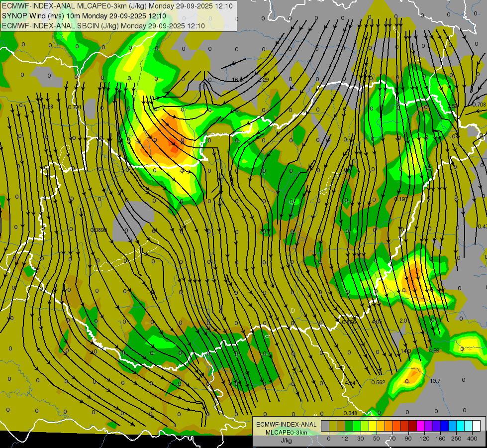Screen dimensions: 487x448
Task: Click legend scale label 50
Action: click(x=377, y=439)
